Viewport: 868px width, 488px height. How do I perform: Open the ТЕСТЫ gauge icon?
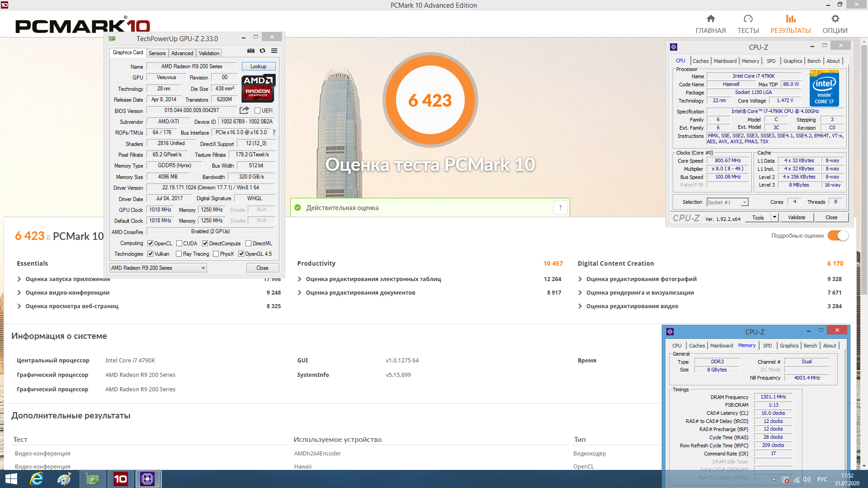pyautogui.click(x=748, y=19)
